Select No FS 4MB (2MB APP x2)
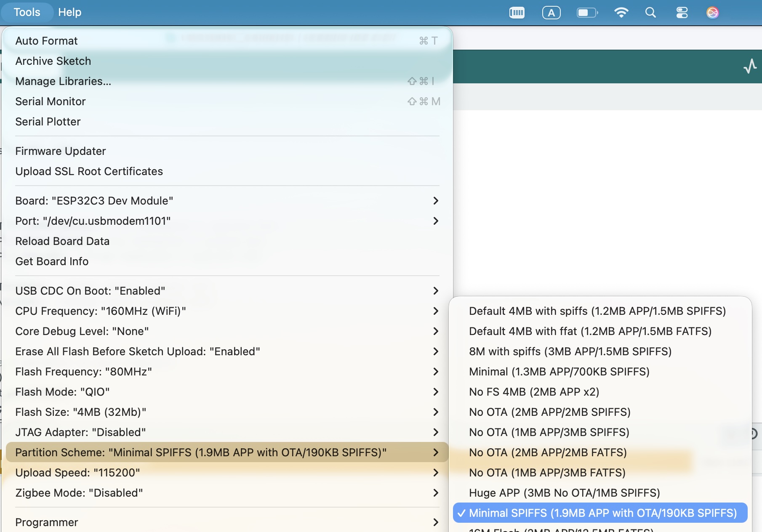Viewport: 762px width, 532px height. [x=534, y=392]
